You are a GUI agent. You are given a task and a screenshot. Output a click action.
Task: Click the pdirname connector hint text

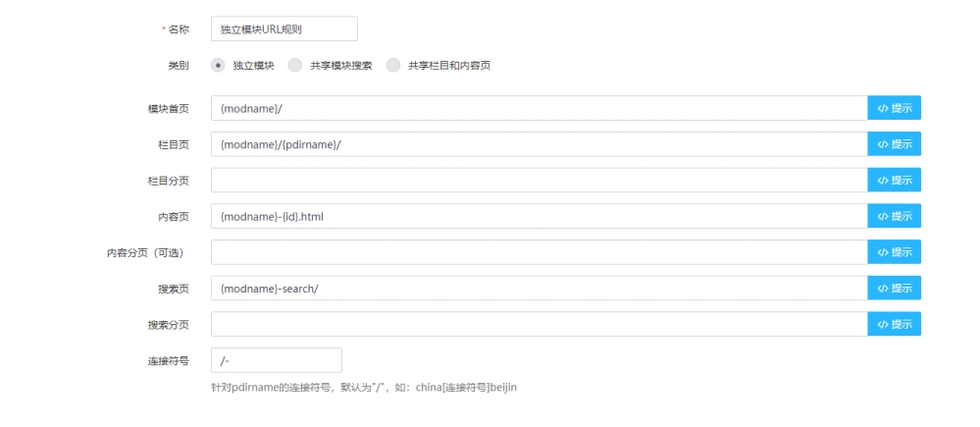click(x=363, y=388)
